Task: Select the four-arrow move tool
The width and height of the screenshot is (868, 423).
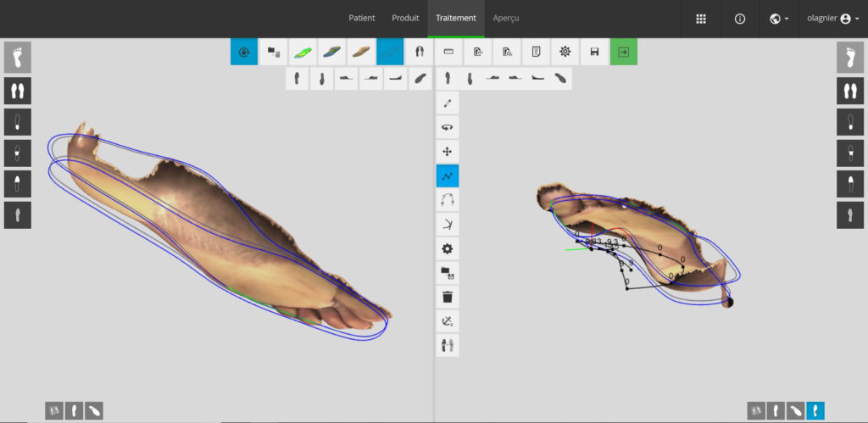Action: point(448,152)
